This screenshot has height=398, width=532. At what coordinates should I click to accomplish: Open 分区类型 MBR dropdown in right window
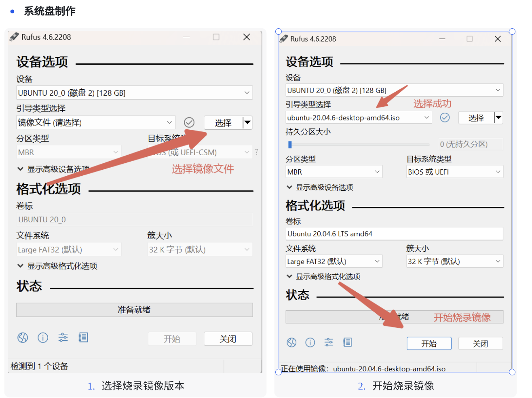pyautogui.click(x=334, y=172)
